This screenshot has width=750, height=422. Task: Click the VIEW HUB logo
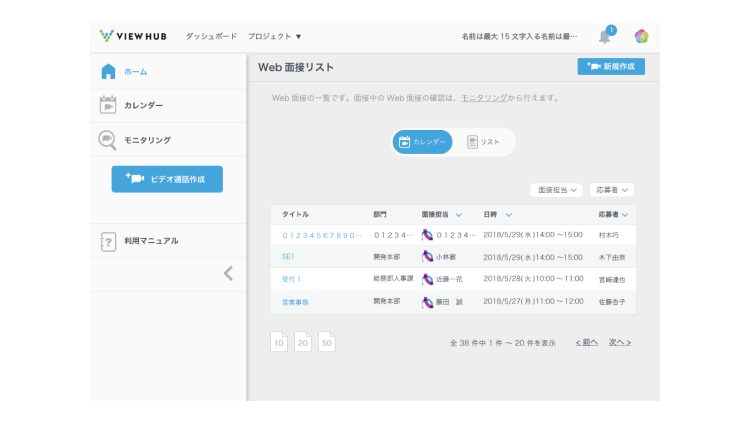[x=134, y=36]
